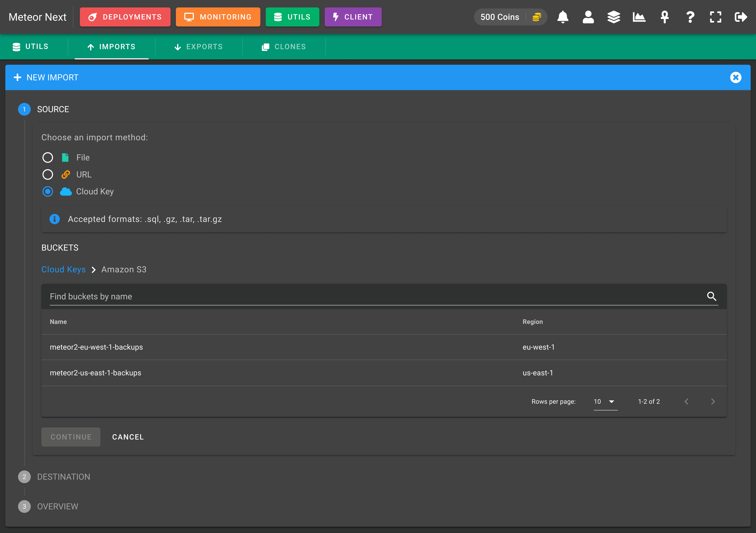Click the Meteor Next logo text
This screenshot has height=533, width=756.
pyautogui.click(x=38, y=17)
